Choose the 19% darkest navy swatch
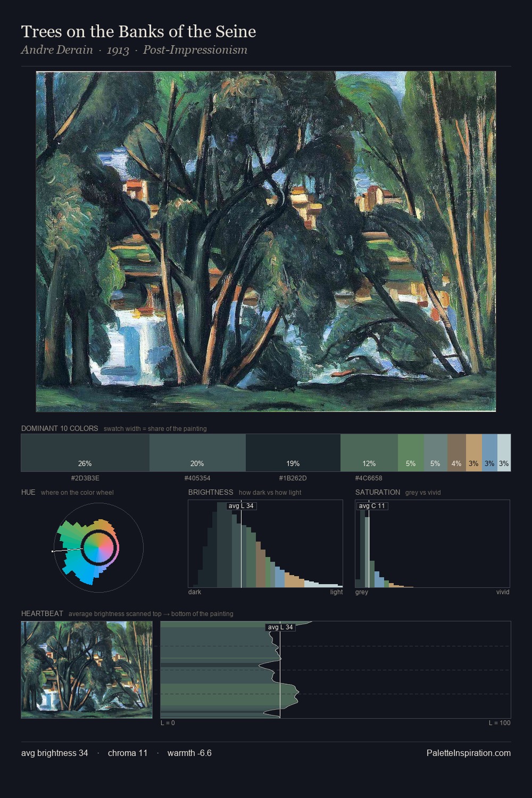Viewport: 532px width, 798px height. click(293, 452)
